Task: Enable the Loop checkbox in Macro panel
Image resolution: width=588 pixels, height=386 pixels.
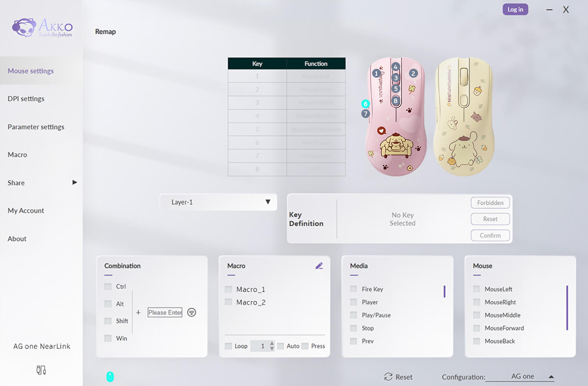Action: coord(228,346)
